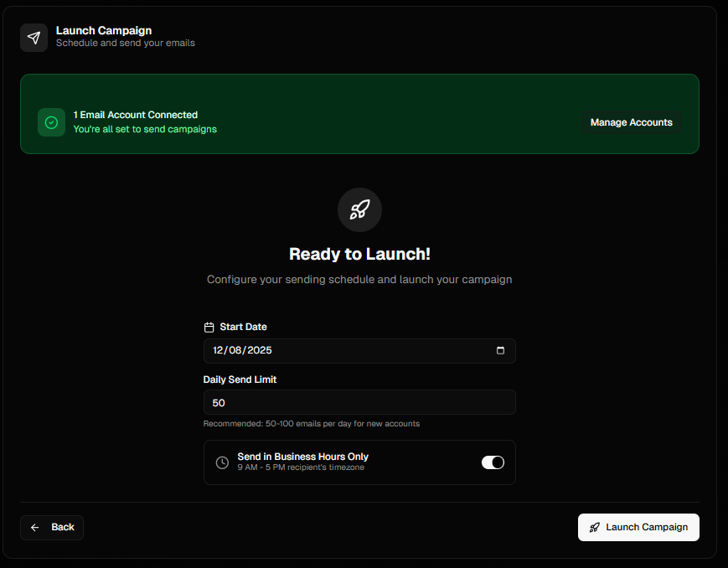Click the Ready to Launch! heading
728x568 pixels.
click(359, 254)
